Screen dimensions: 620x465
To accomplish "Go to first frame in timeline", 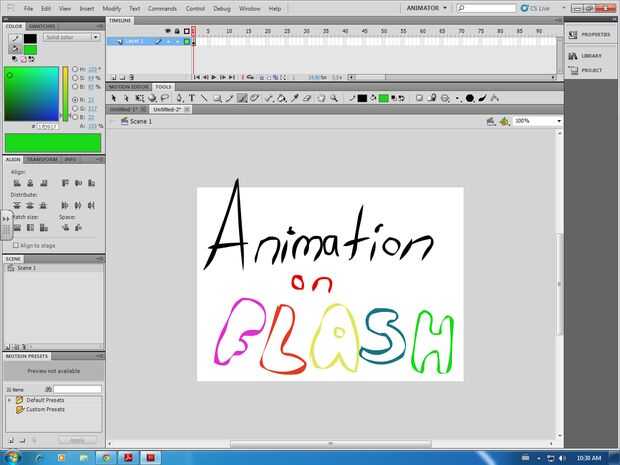I will 196,77.
